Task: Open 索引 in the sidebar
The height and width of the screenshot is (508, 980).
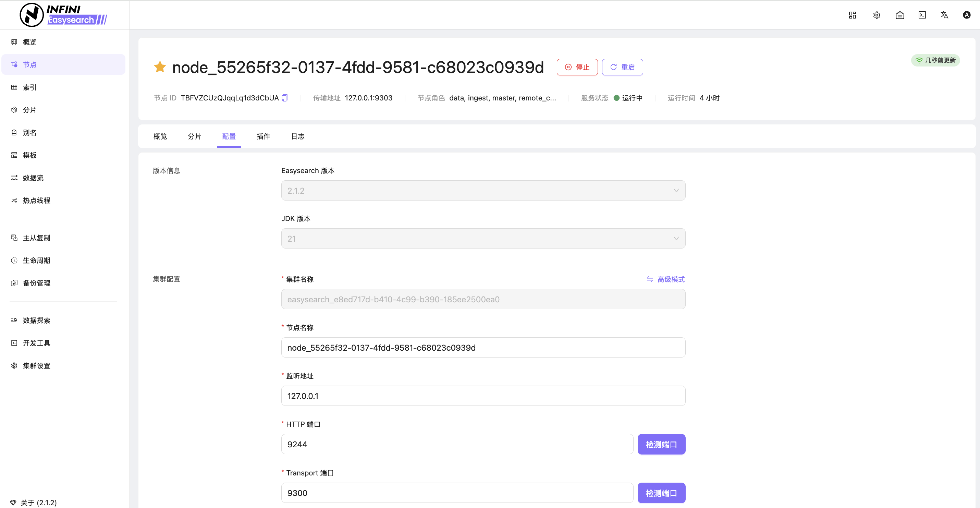Action: pyautogui.click(x=30, y=87)
